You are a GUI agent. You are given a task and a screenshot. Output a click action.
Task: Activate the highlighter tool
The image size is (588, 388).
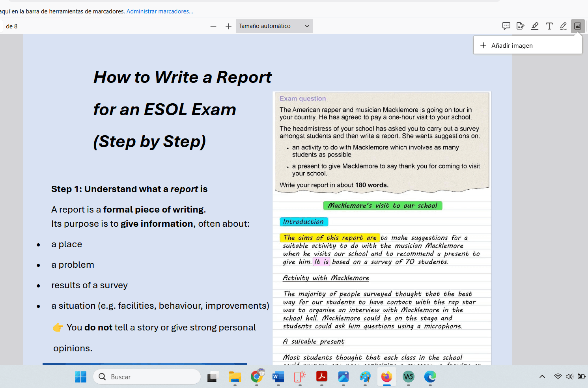pos(535,26)
